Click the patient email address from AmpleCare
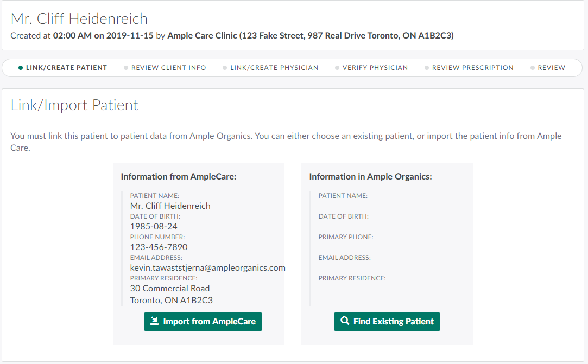The height and width of the screenshot is (364, 588). point(207,268)
